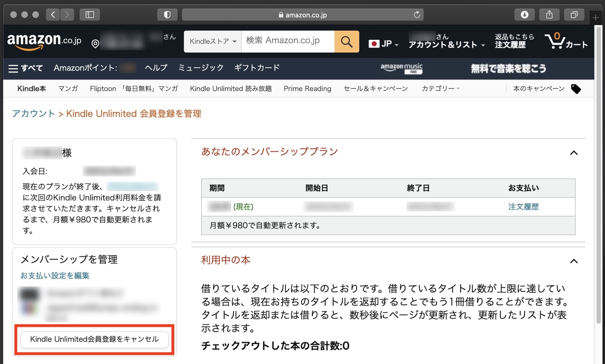
Task: Click the (現在) label in the plan row
Action: 243,207
